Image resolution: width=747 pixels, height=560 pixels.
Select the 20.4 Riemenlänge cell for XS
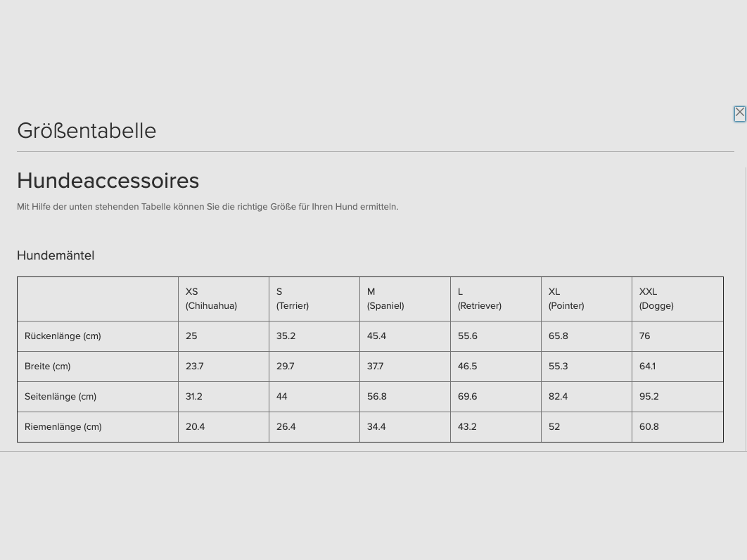coord(196,427)
